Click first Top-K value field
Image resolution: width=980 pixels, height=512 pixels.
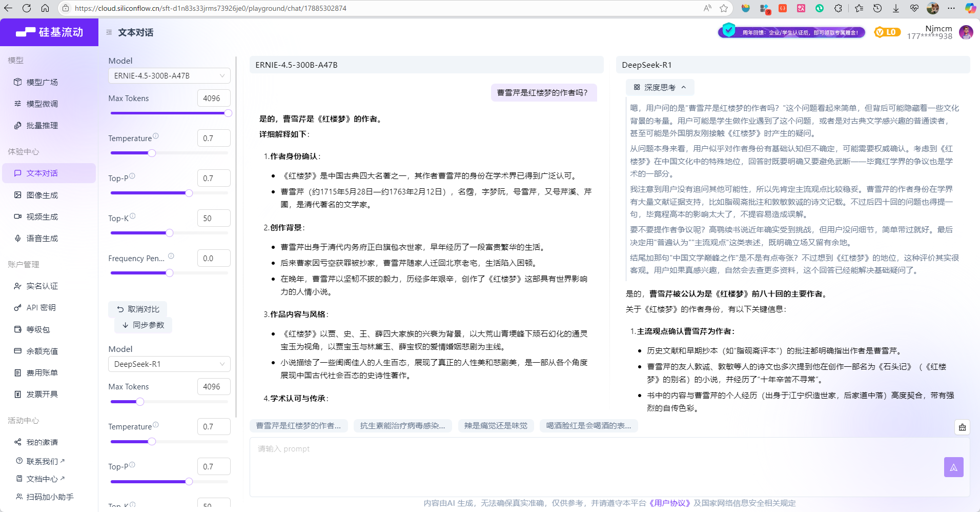click(214, 218)
